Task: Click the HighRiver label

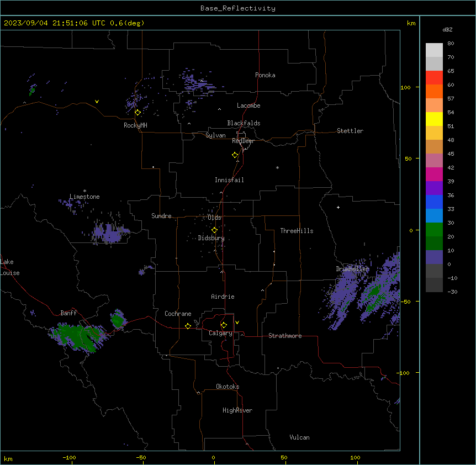Action: 237,410
